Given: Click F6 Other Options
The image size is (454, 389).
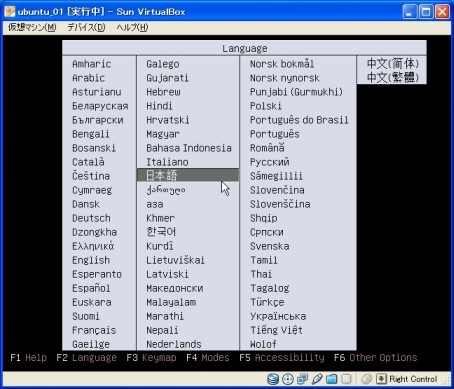Looking at the screenshot, I should (376, 358).
